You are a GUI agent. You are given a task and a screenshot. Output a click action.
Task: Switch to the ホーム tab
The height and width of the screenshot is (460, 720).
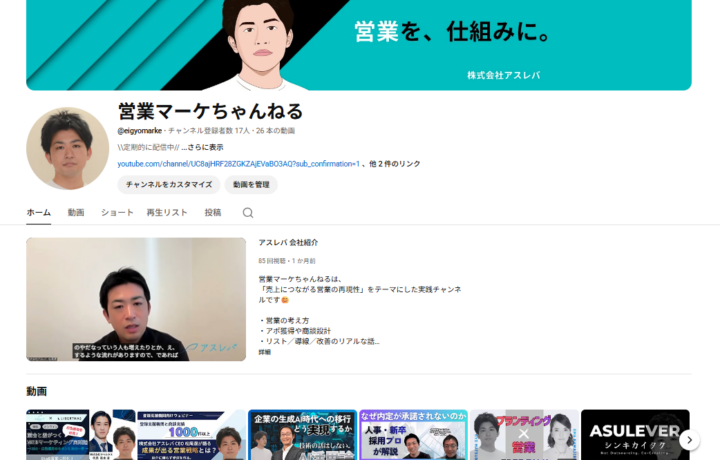point(38,213)
